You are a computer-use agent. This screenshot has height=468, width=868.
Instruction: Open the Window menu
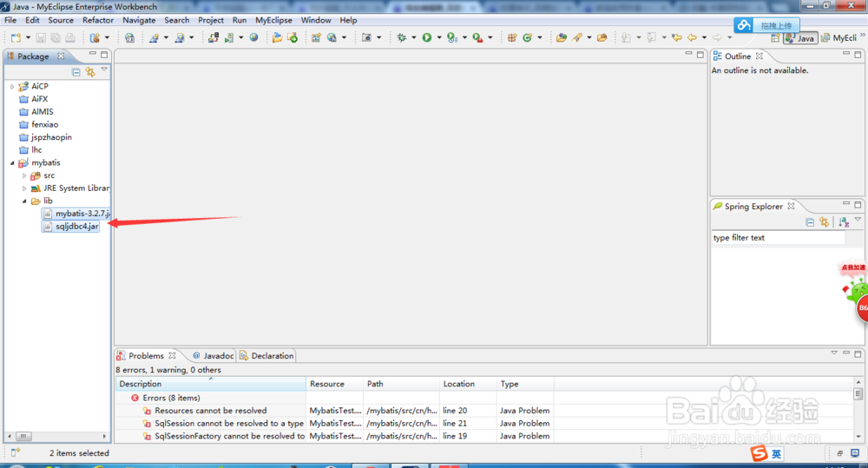point(316,20)
